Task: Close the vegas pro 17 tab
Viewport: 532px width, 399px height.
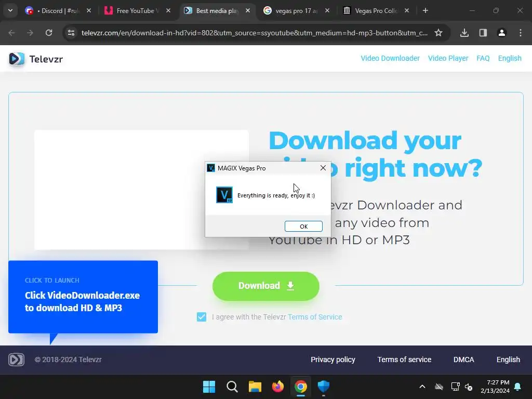Action: pos(327,11)
